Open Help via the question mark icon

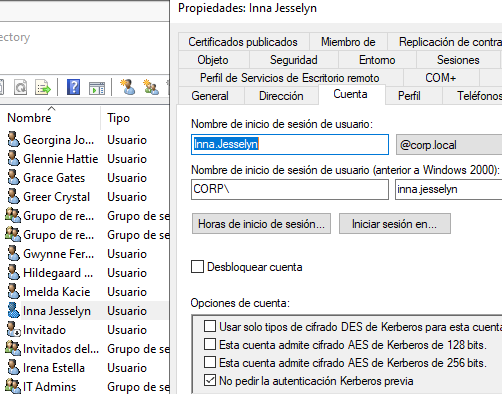[73, 87]
